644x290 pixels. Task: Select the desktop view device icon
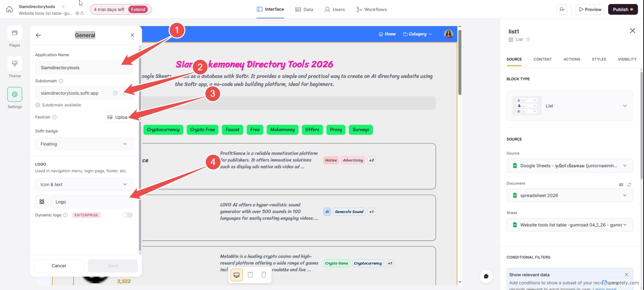tap(236, 275)
